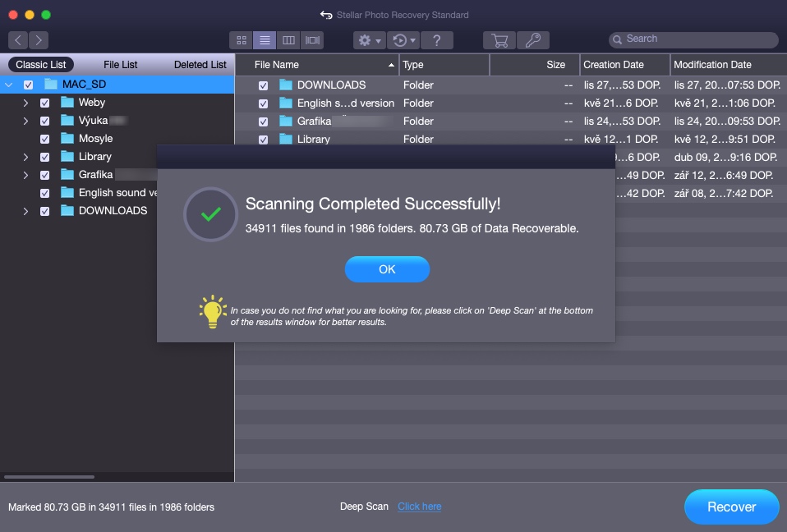Click the Search field
This screenshot has height=532, width=787.
point(693,39)
